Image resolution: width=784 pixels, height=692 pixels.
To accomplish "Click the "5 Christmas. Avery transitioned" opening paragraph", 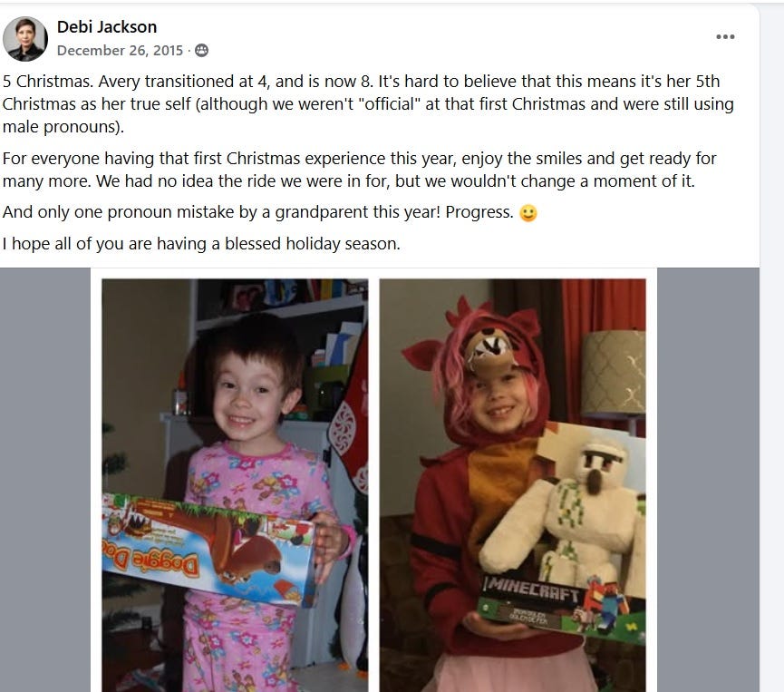I will pos(368,104).
